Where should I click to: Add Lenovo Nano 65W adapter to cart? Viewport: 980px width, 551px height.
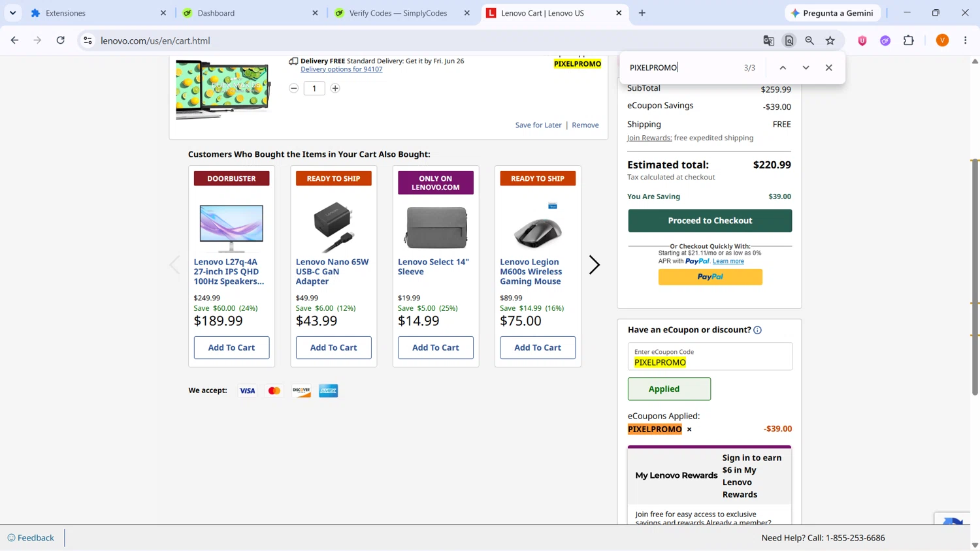coord(333,347)
